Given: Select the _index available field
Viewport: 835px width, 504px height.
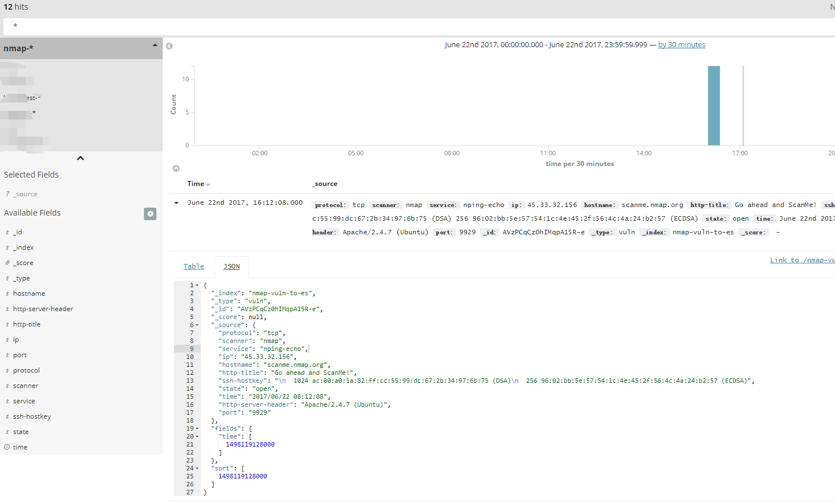Looking at the screenshot, I should [x=23, y=247].
